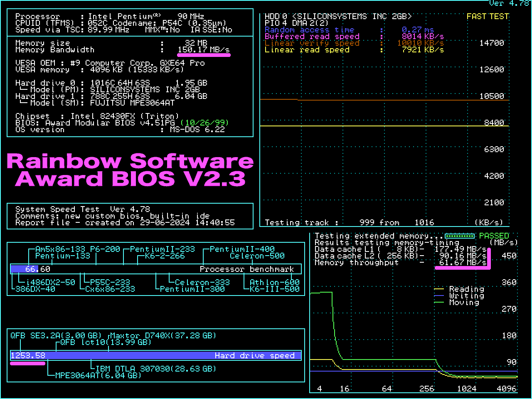Select the System Speed Test Ver 4.78 line
This screenshot has height=399, width=532.
(x=83, y=209)
